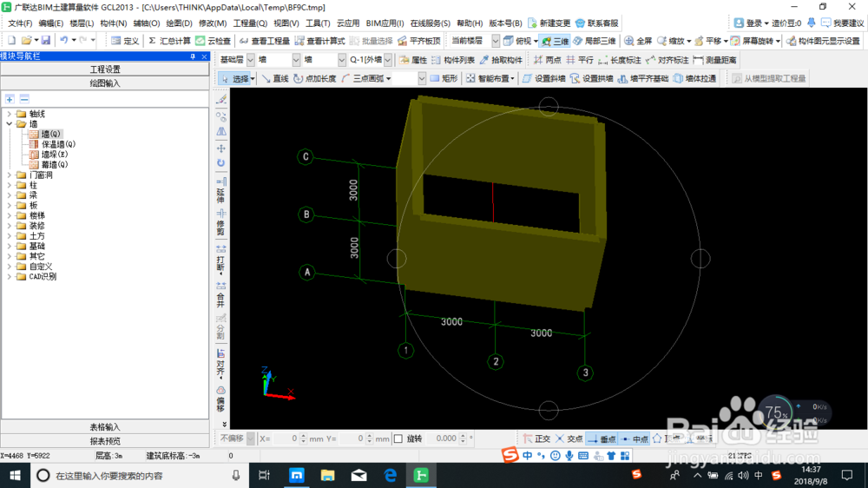Pin the 模块导航栏 navigation panel
Image resolution: width=868 pixels, height=488 pixels.
point(193,56)
